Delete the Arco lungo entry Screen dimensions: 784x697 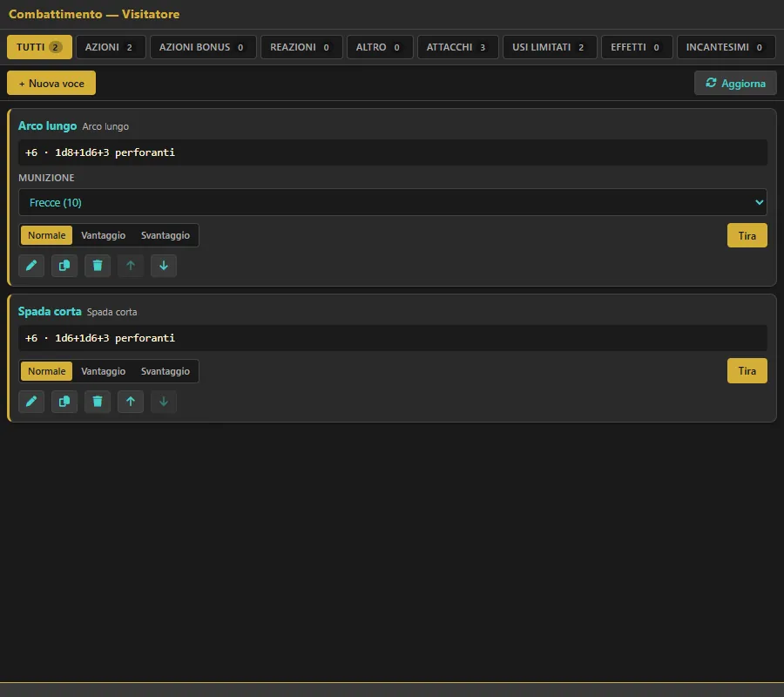[x=98, y=266]
